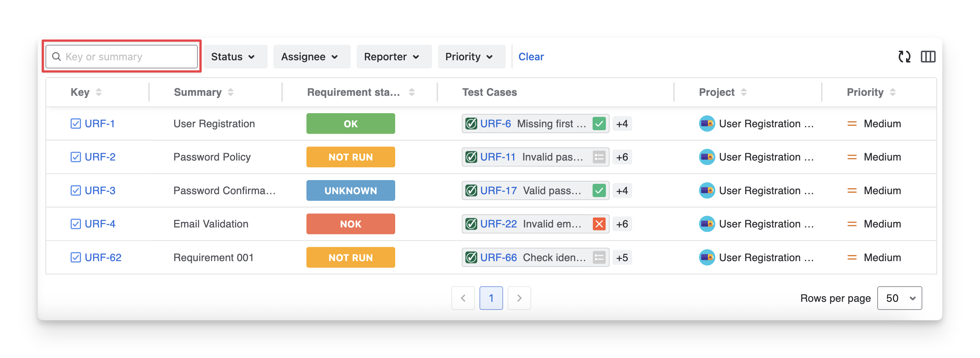The width and height of the screenshot is (980, 358).
Task: Sort by Key column arrows
Action: point(99,92)
